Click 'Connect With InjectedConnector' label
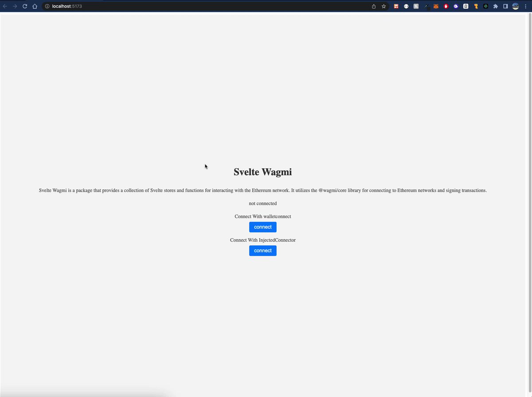Image resolution: width=532 pixels, height=397 pixels. [263, 240]
